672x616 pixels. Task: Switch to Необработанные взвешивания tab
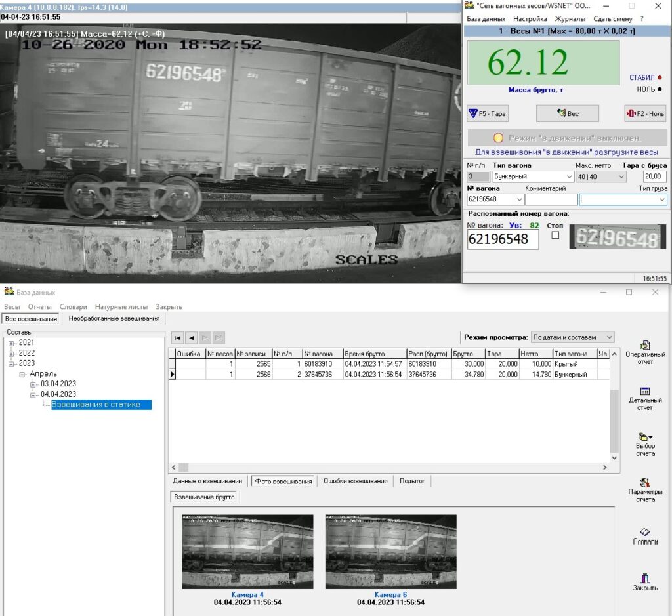click(x=114, y=319)
